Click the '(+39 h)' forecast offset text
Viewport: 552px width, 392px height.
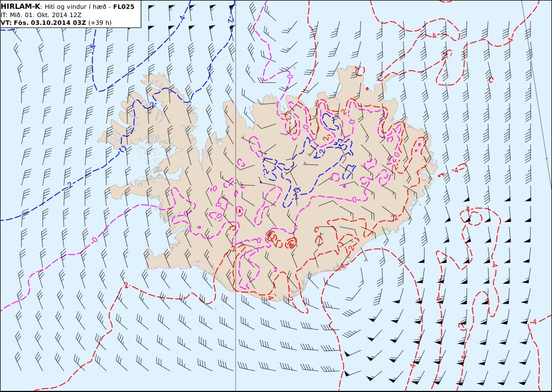point(99,23)
